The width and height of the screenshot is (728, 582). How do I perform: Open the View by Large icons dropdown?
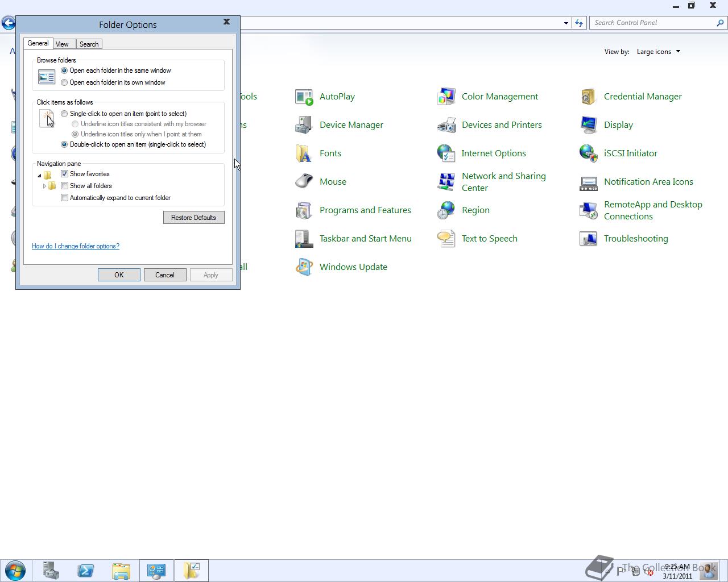pyautogui.click(x=659, y=52)
